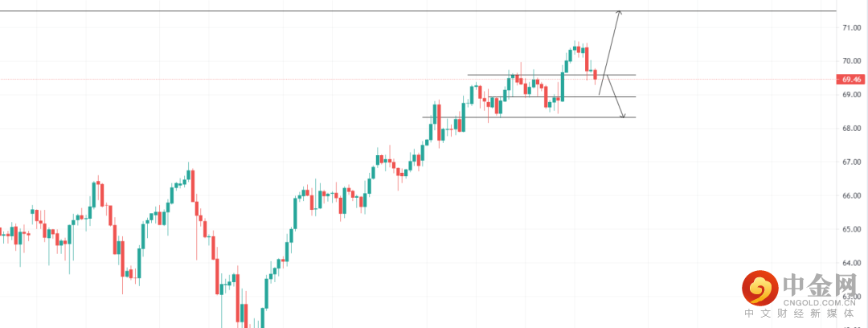Click the 中文财经新媒体 caption

(x=805, y=315)
